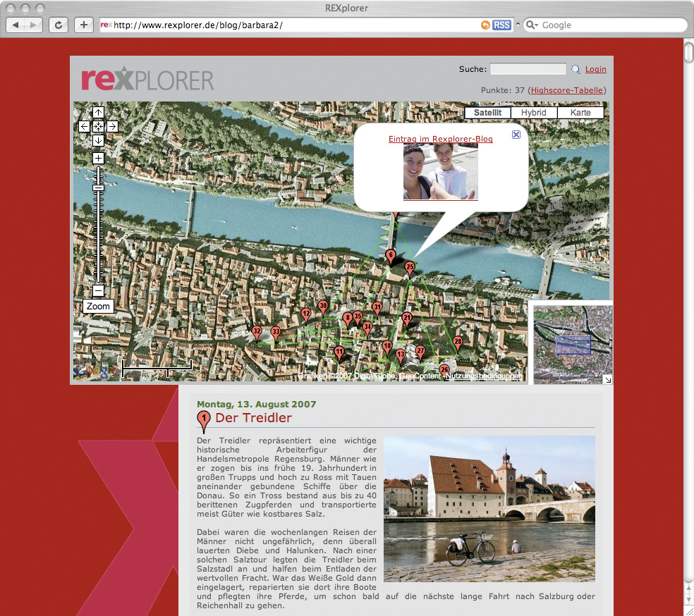Zoom in with the plus button
The height and width of the screenshot is (616, 694).
point(98,158)
